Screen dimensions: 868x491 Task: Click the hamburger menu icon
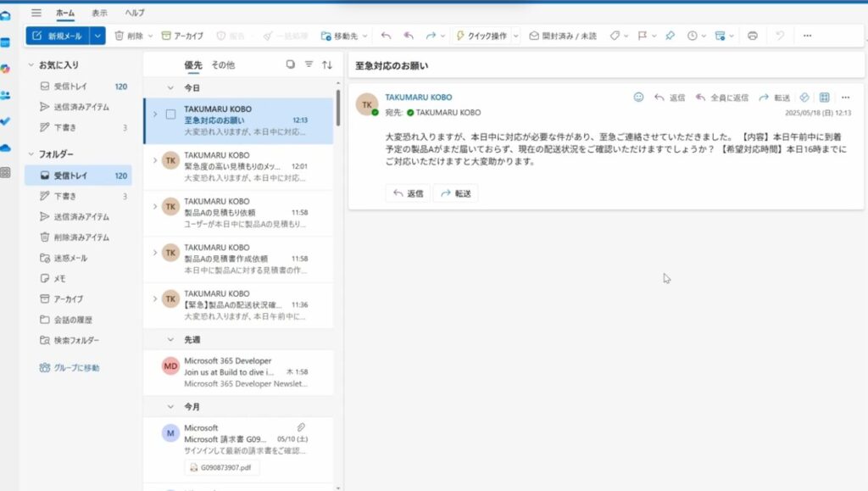click(36, 13)
